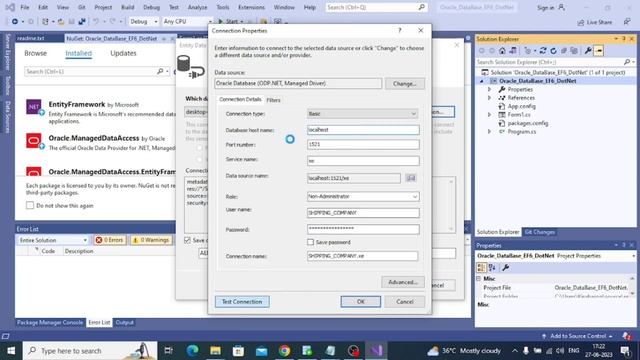Click the Password field

click(x=363, y=229)
